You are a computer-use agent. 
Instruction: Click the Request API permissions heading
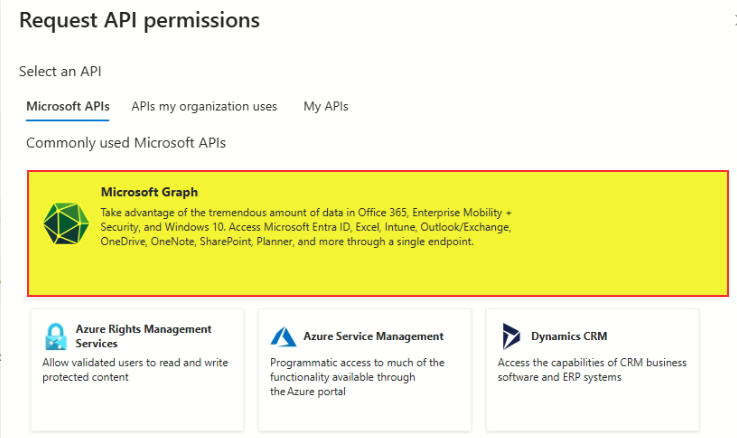(139, 20)
